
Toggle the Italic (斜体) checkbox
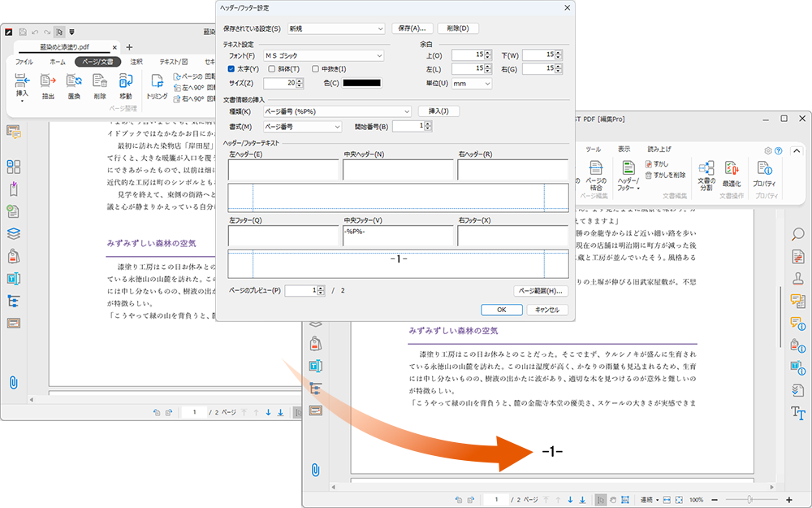pyautogui.click(x=271, y=69)
